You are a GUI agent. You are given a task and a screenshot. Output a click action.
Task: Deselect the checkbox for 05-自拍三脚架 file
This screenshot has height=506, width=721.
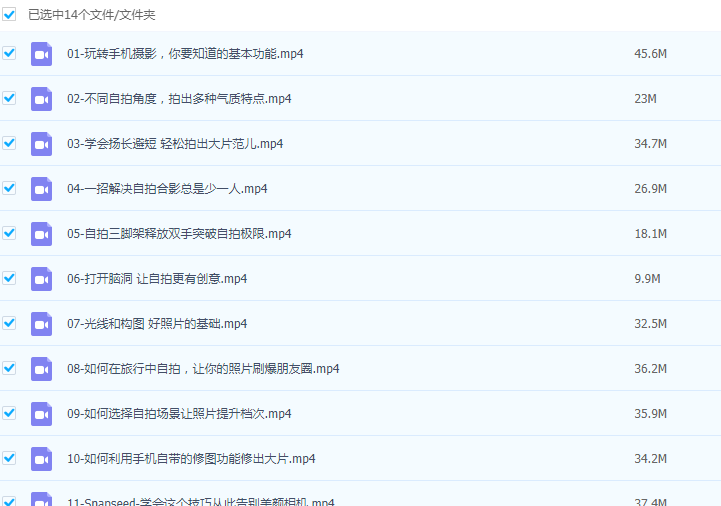[9, 233]
